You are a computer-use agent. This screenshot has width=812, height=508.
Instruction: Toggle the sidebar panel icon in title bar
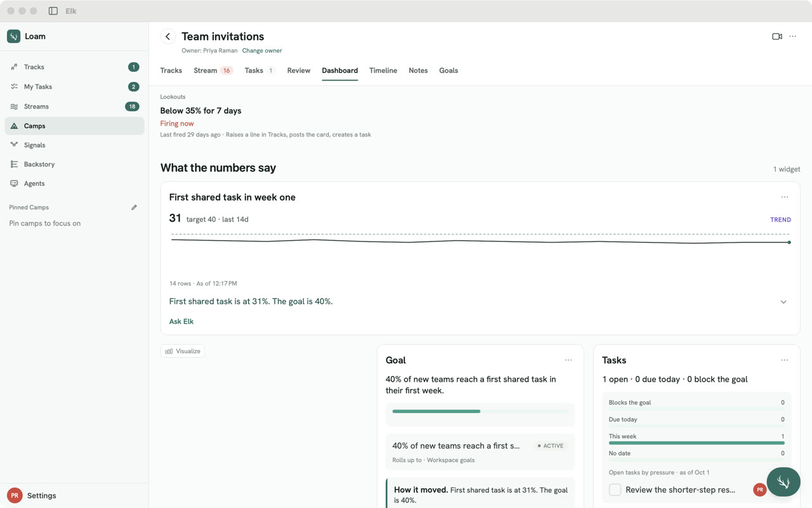[x=53, y=11]
